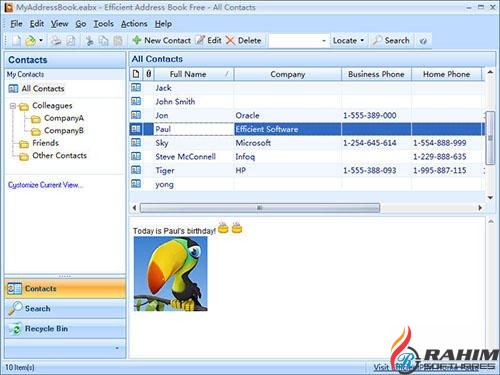The image size is (500, 375).
Task: Open the File menu
Action: 16,24
